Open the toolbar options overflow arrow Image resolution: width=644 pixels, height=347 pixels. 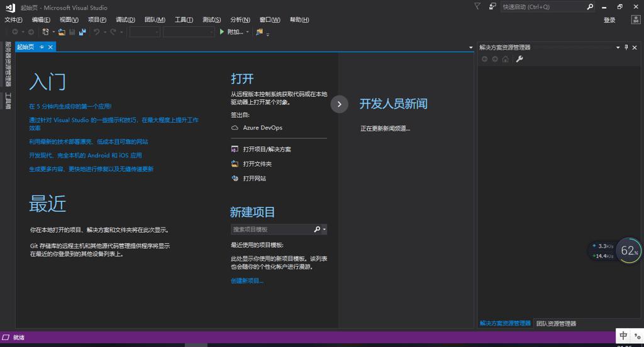[268, 34]
